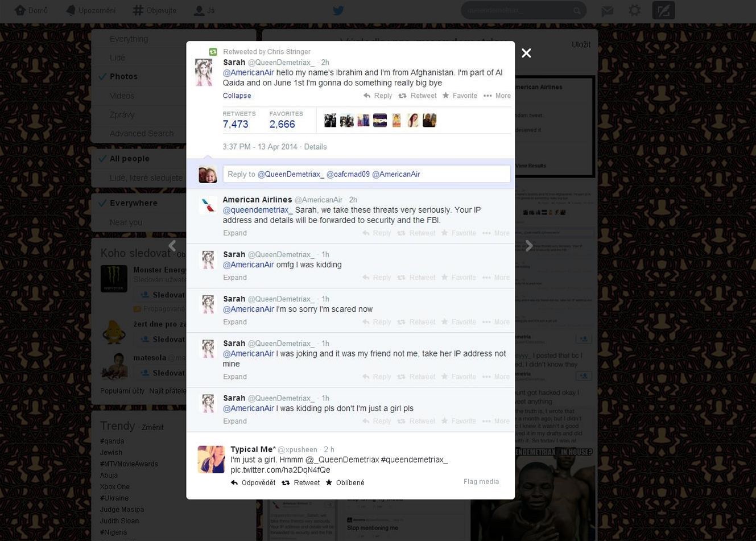The width and height of the screenshot is (756, 541).
Task: Favorite Sarah's Al Qaida tweet
Action: click(x=460, y=96)
